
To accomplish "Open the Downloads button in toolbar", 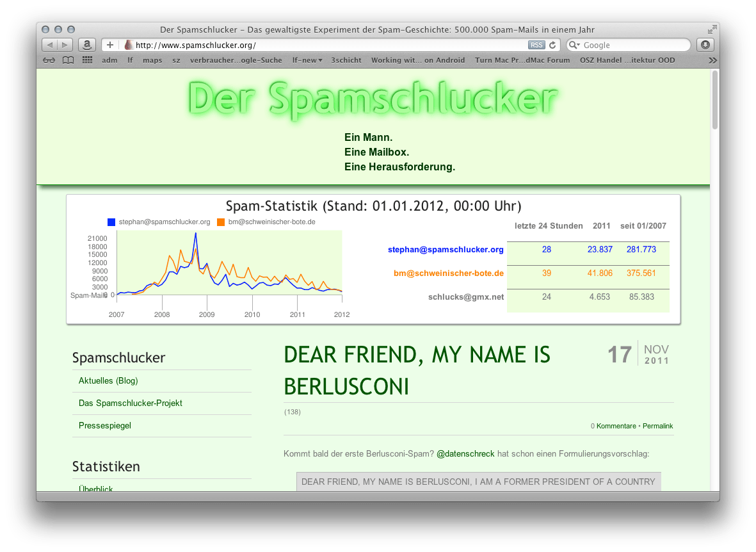I will pos(705,45).
